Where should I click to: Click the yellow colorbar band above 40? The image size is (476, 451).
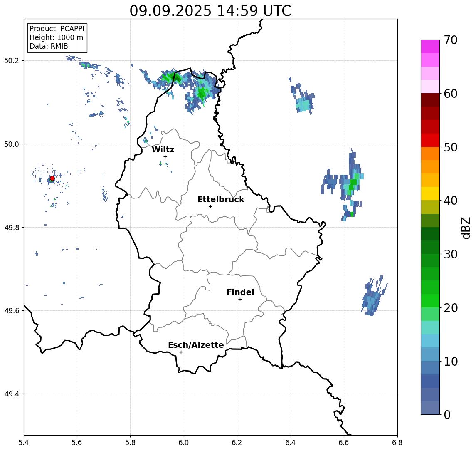(x=430, y=193)
